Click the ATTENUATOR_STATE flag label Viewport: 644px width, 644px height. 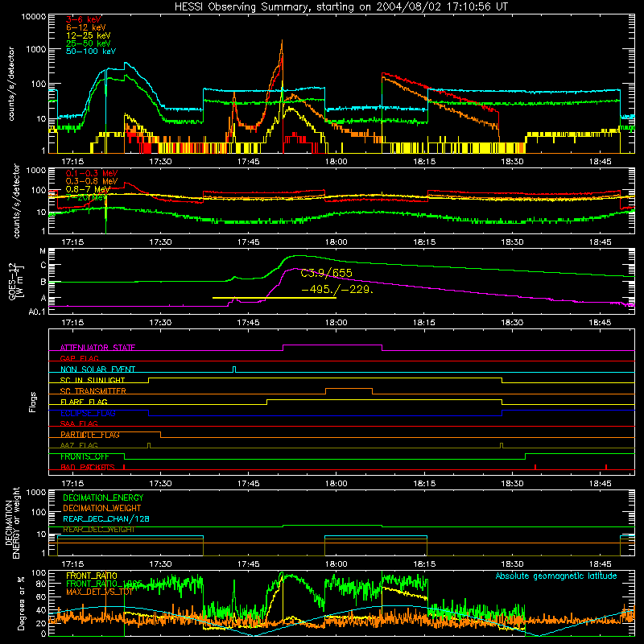click(97, 348)
